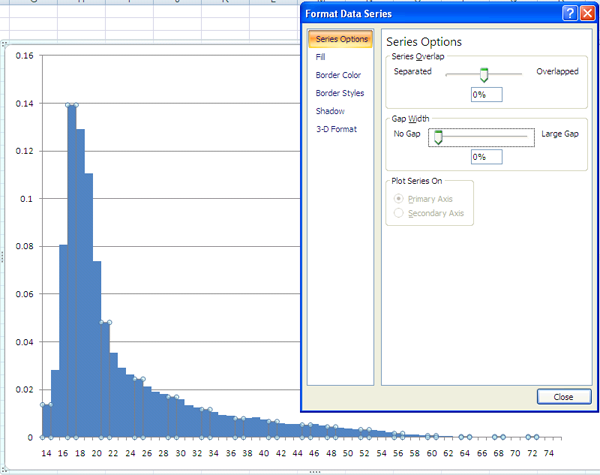Close the dialog with the red X
Screen dimensions: 600x475
click(x=587, y=14)
